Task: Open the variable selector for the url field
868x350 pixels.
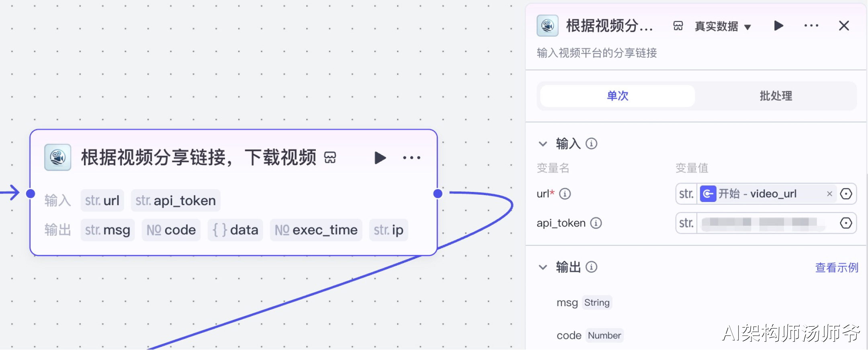Action: (x=846, y=194)
